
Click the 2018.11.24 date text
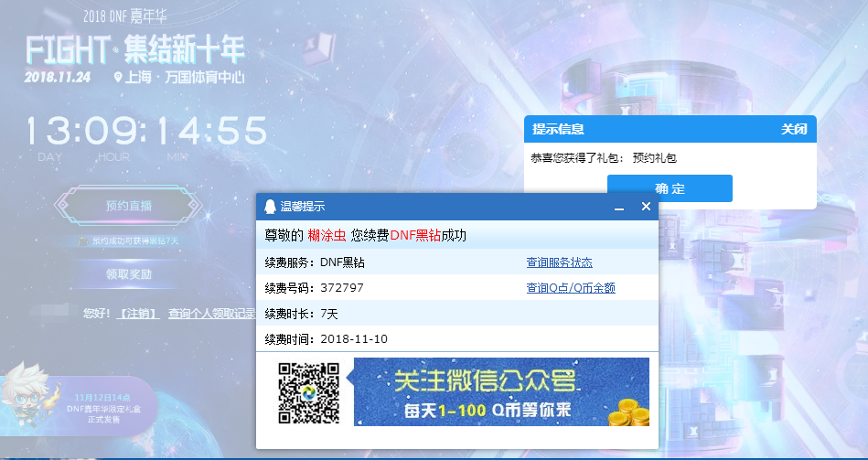[x=58, y=77]
